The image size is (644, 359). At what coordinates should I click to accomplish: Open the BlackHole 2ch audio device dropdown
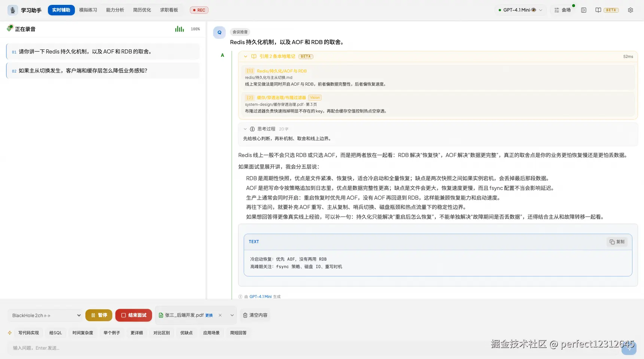coord(46,315)
